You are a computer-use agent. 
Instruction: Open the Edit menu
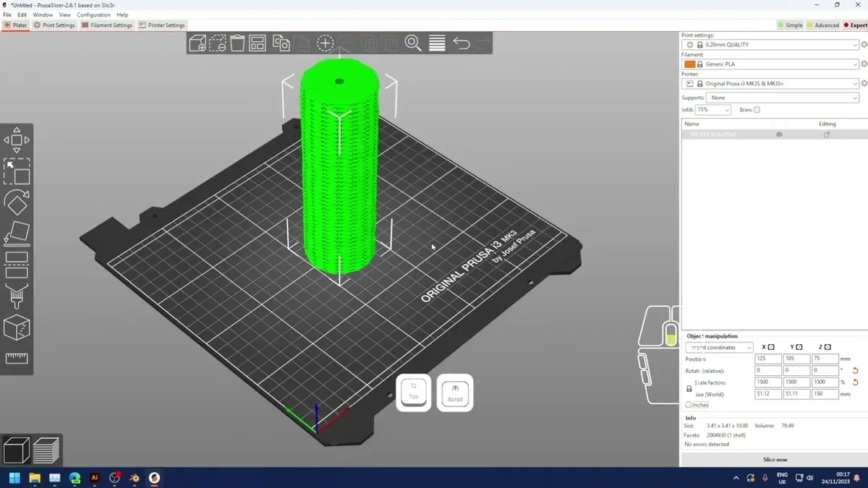pyautogui.click(x=22, y=14)
